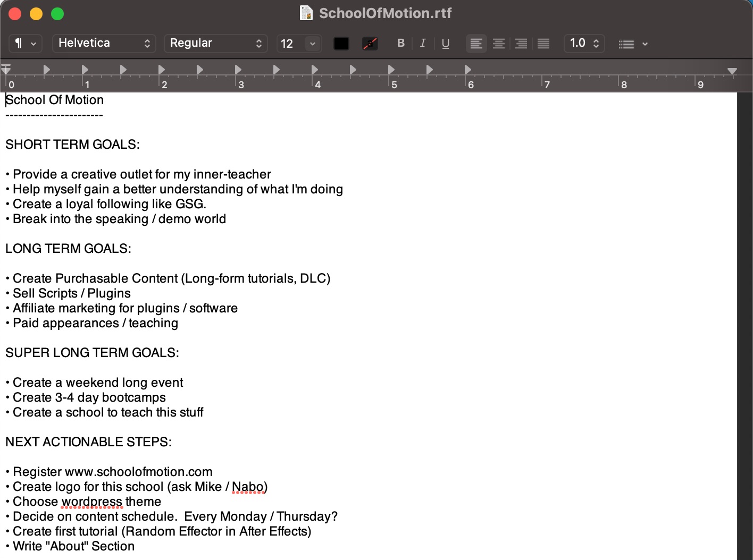The image size is (753, 560).
Task: Click the 'SUPER LONG TERM GOALS:' heading
Action: click(x=92, y=353)
